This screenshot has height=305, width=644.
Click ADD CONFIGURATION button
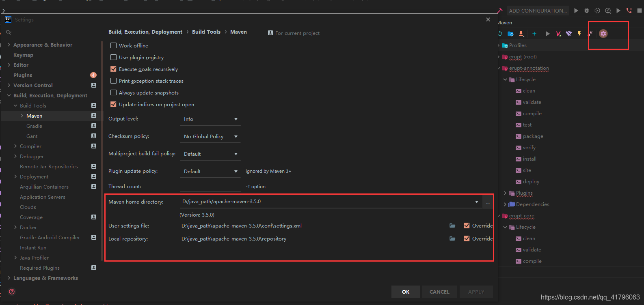538,11
